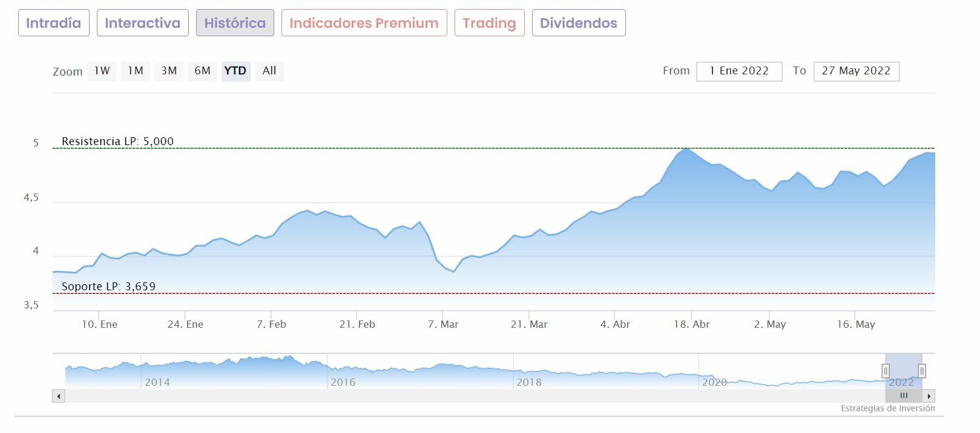Click the navigator scrollbar thumb grip
The width and height of the screenshot is (980, 433).
click(903, 396)
